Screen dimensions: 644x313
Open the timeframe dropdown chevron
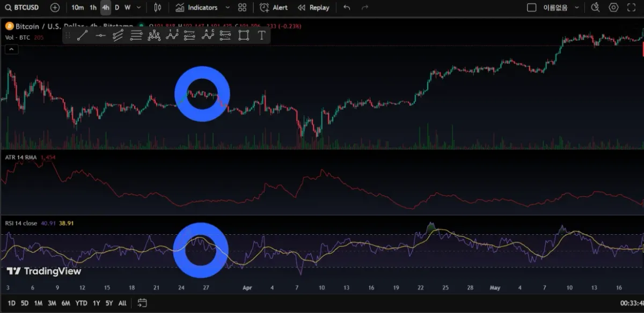click(138, 8)
